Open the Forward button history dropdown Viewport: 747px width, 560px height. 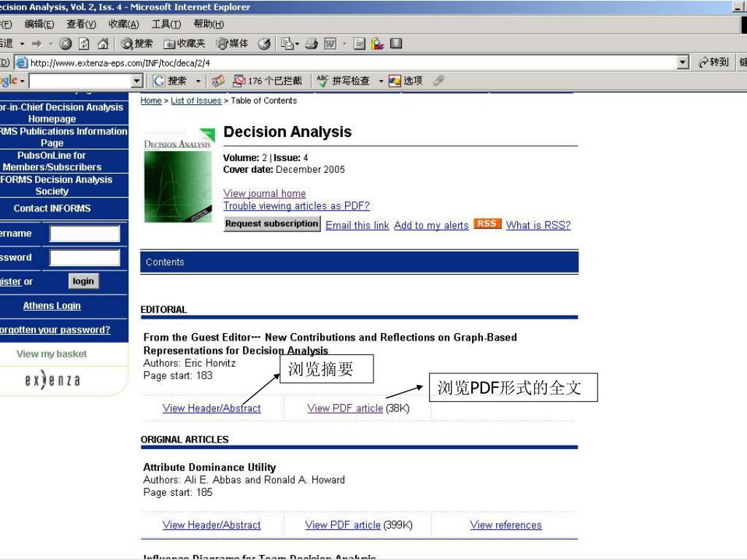point(50,44)
